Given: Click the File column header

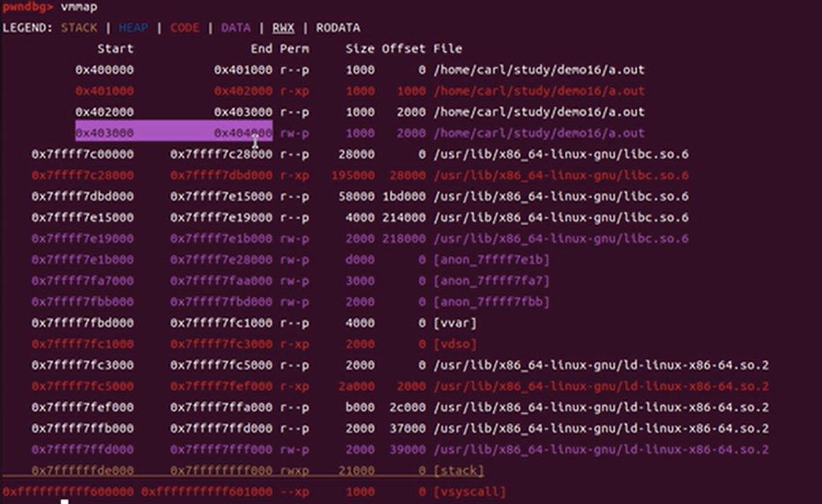Looking at the screenshot, I should 447,49.
